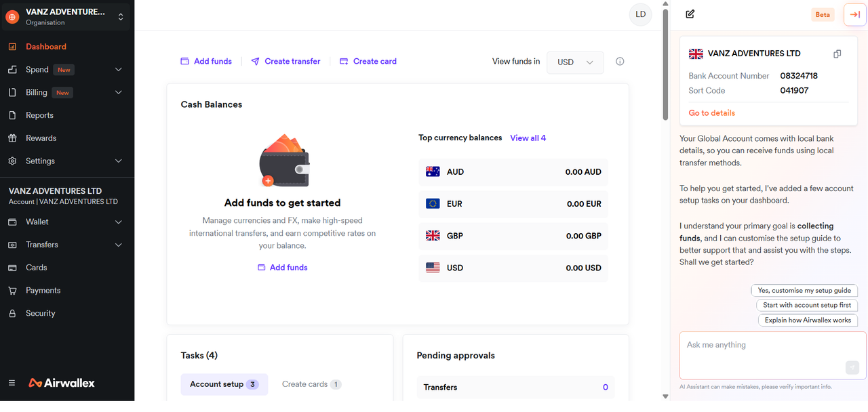Image resolution: width=868 pixels, height=412 pixels.
Task: Collapse the assistant panel arrow icon
Action: pyautogui.click(x=855, y=14)
